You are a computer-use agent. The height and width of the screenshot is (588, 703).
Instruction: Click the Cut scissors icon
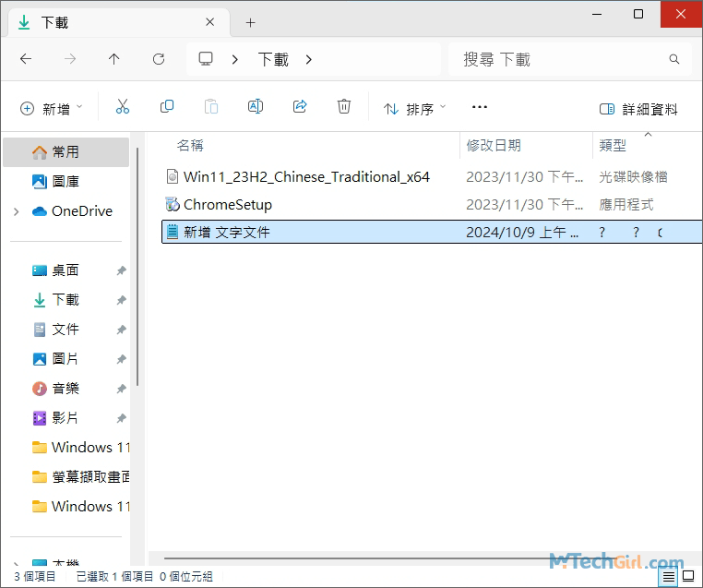(123, 107)
